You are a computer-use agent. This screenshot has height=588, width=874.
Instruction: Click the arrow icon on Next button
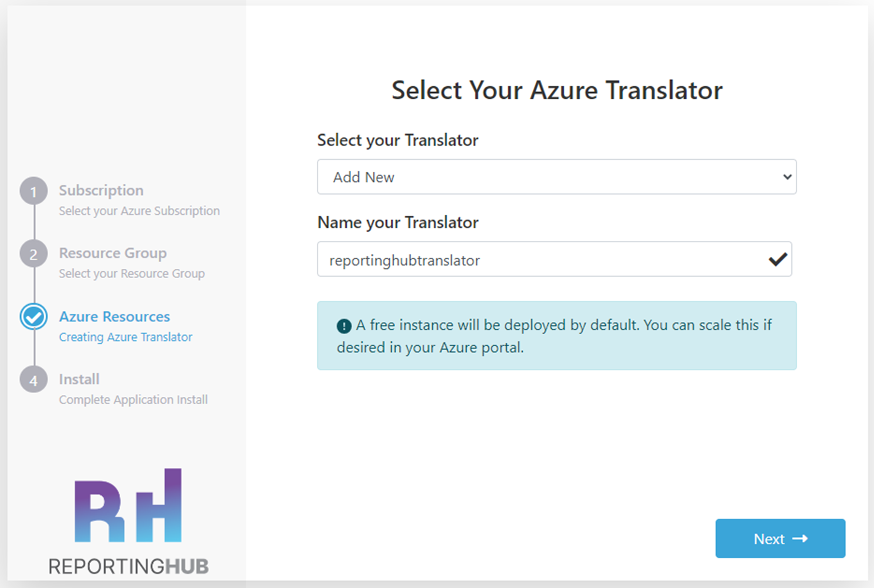click(x=800, y=539)
